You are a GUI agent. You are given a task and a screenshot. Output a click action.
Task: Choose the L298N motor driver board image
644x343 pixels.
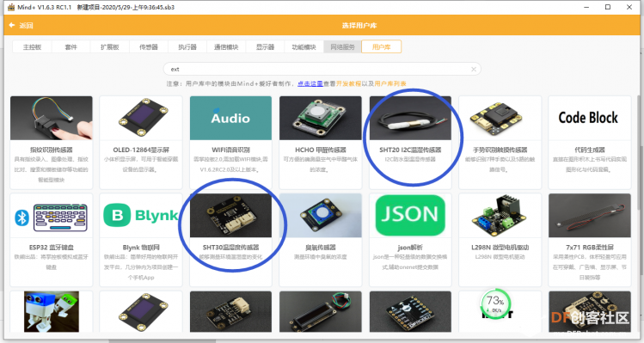tap(500, 216)
